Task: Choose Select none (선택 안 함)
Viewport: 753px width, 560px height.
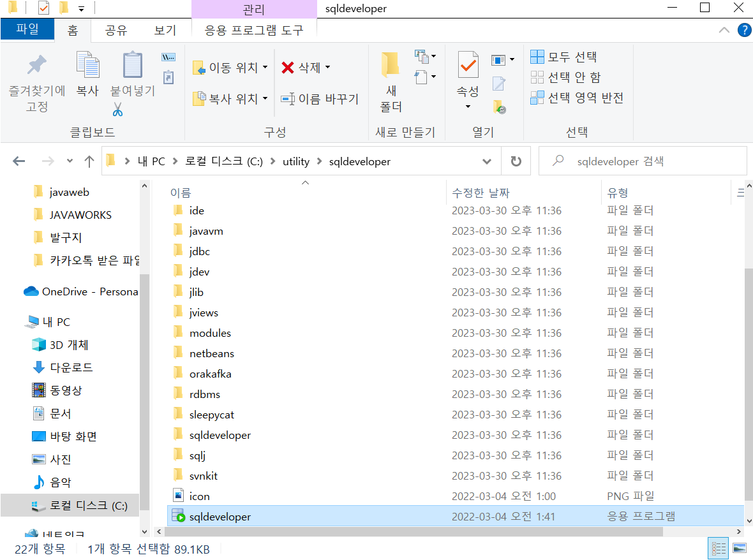Action: pos(565,77)
